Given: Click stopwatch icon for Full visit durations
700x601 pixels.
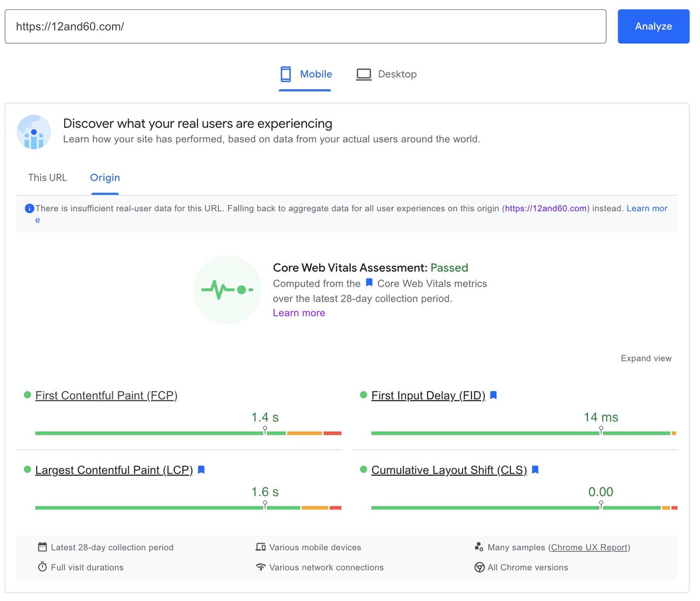Looking at the screenshot, I should click(42, 567).
